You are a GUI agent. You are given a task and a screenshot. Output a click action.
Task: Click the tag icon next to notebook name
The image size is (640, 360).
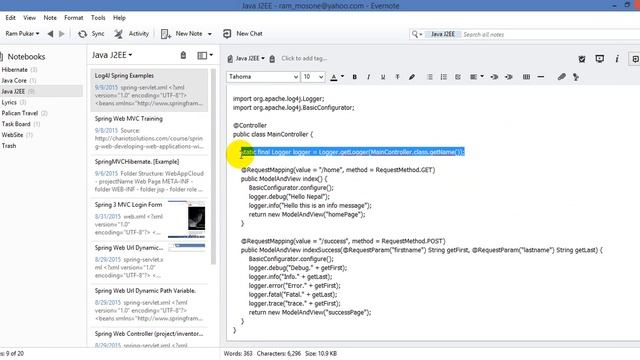point(272,58)
